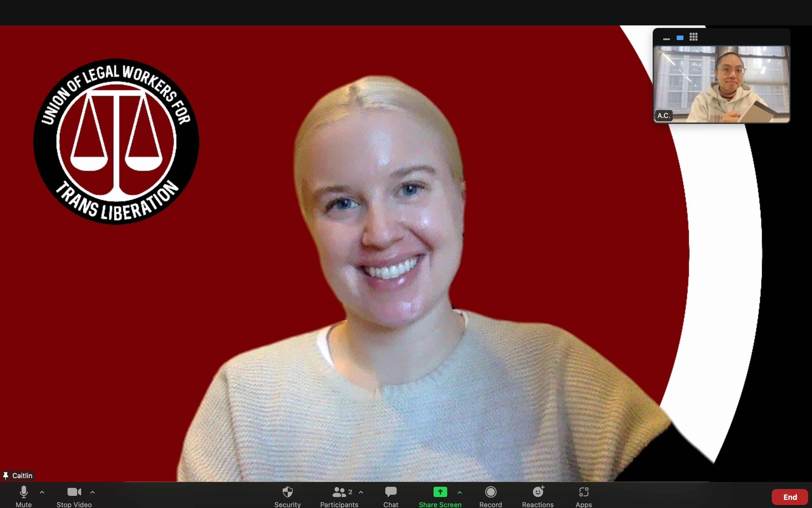Switch to grid view icon in video panel
The width and height of the screenshot is (812, 508).
694,37
